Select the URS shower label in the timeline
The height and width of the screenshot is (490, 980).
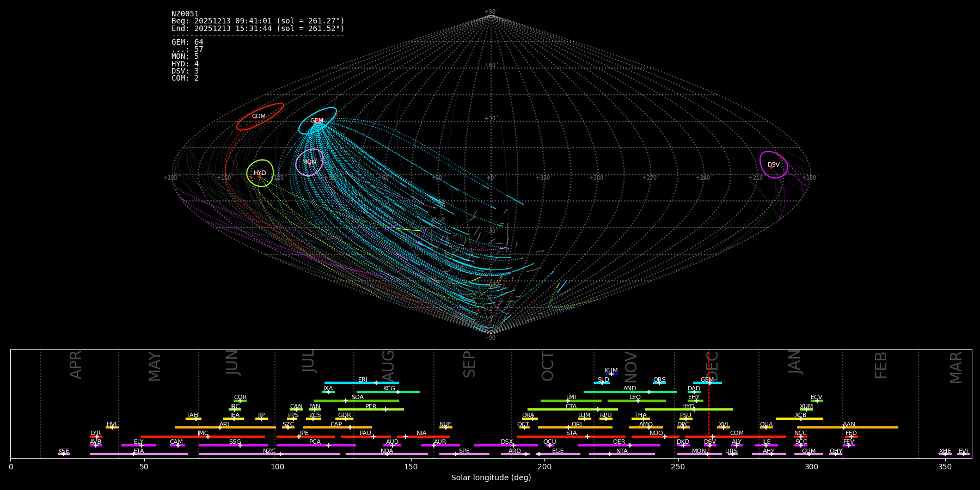pyautogui.click(x=732, y=451)
